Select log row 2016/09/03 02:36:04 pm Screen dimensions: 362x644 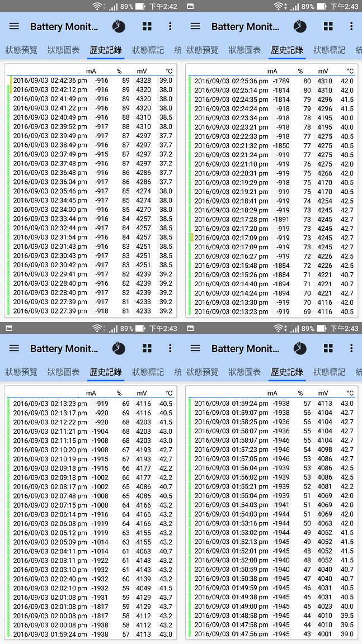pos(91,182)
